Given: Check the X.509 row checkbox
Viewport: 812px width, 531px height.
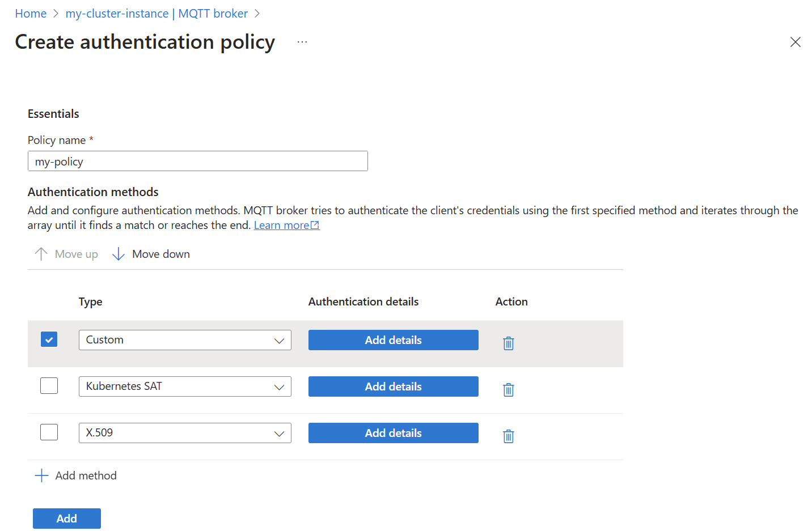Looking at the screenshot, I should (x=49, y=432).
